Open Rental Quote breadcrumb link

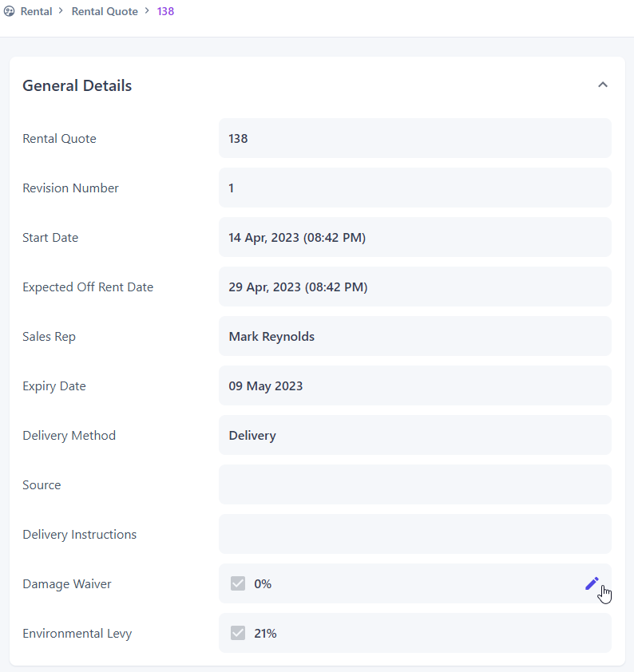point(105,12)
